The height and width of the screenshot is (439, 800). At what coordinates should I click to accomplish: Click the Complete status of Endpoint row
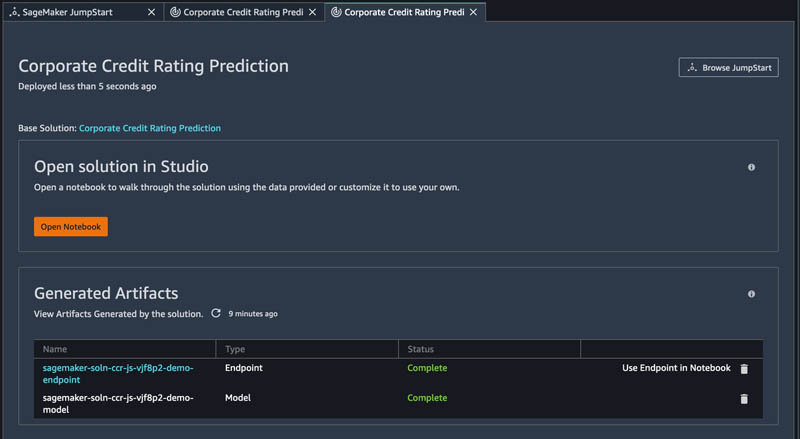tap(427, 368)
